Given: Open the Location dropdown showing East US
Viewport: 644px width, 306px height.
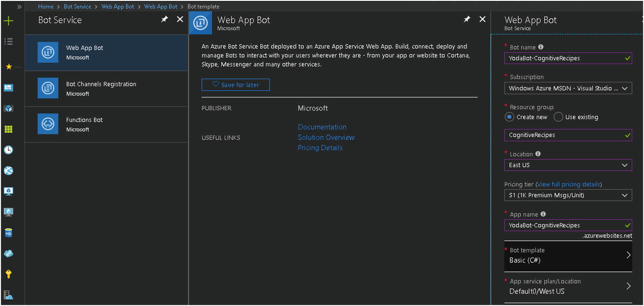Looking at the screenshot, I should coord(568,165).
